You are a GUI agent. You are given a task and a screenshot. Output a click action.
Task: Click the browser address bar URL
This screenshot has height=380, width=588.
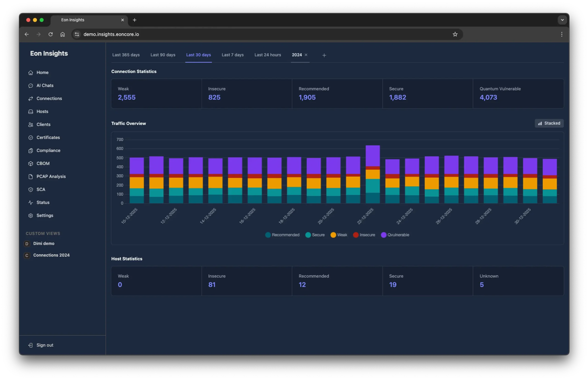(x=111, y=34)
